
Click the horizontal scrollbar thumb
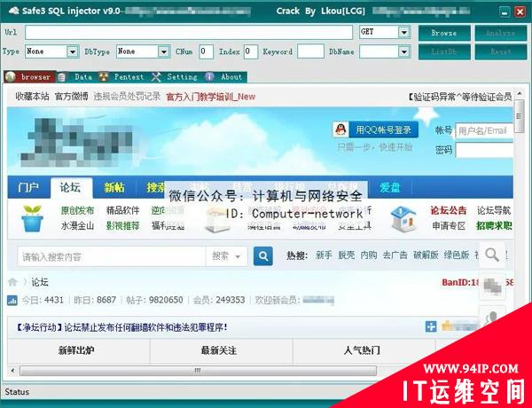(198, 371)
